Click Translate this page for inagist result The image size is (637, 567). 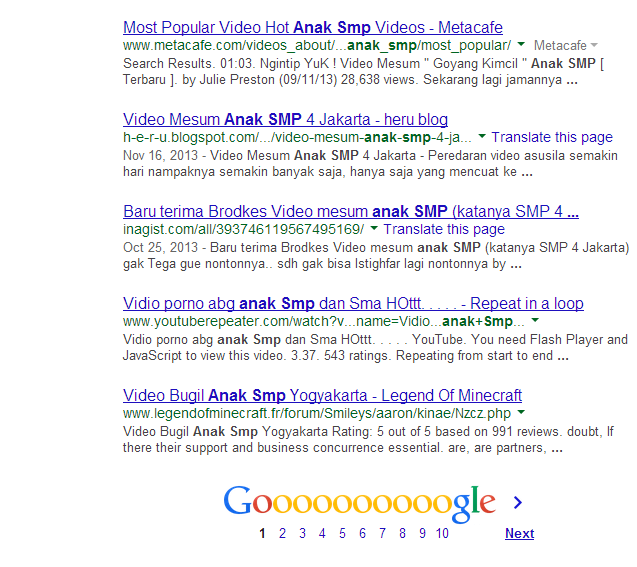pos(444,229)
